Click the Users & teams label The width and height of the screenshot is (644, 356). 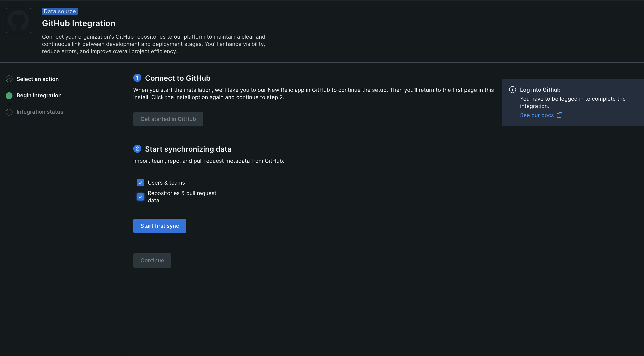coord(166,183)
